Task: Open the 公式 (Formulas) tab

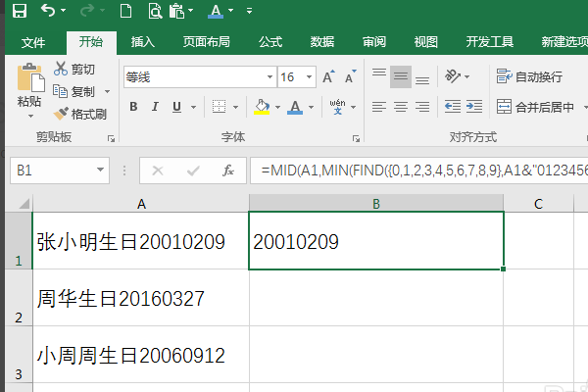Action: [x=270, y=42]
